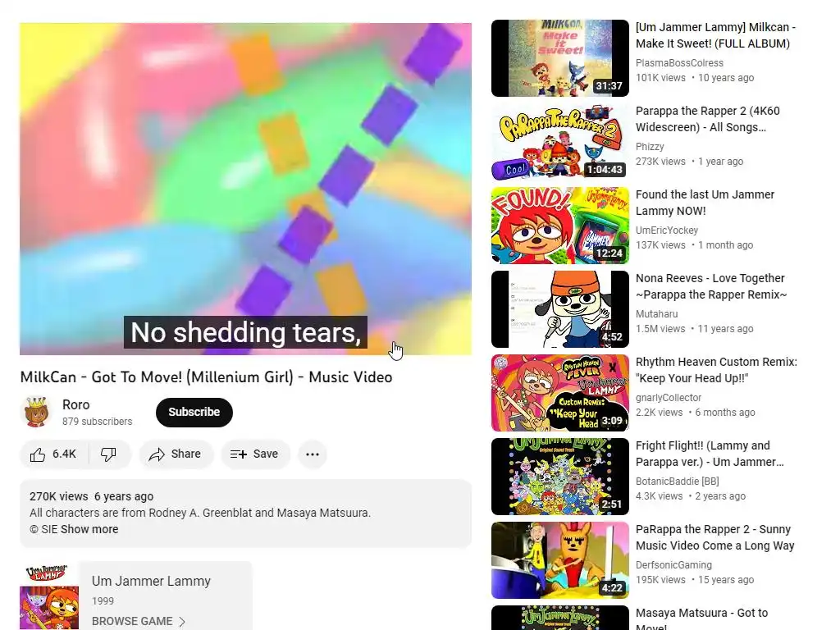Open Parappa the Rapper 2 All Songs thumbnail
The height and width of the screenshot is (630, 840).
click(x=559, y=142)
